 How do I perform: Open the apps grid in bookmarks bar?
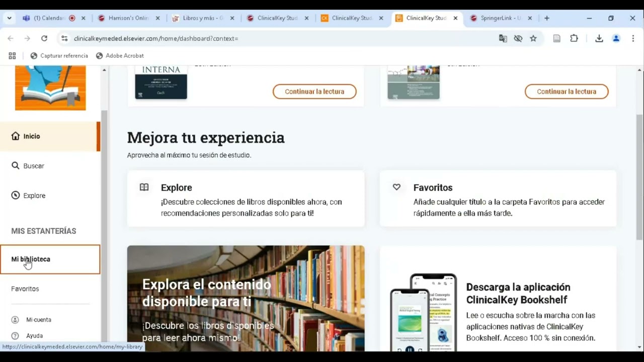(12, 56)
